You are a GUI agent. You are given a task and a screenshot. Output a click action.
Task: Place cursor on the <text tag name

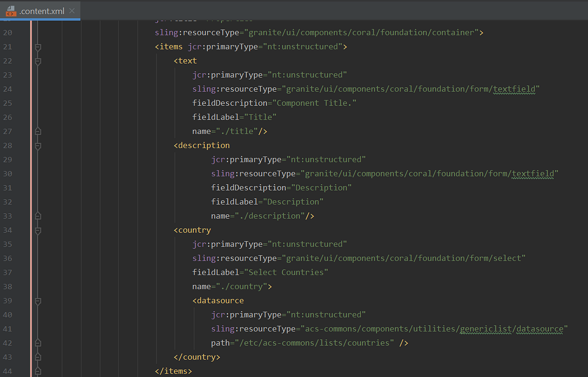click(185, 61)
